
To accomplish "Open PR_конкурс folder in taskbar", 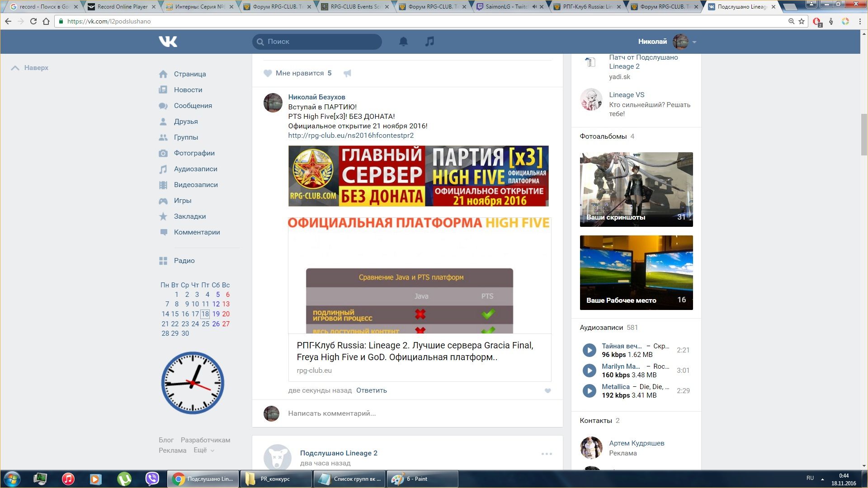I will point(276,479).
